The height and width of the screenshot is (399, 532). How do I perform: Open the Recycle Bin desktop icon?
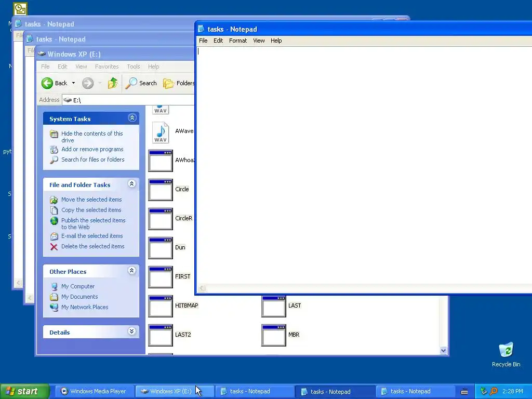506,354
